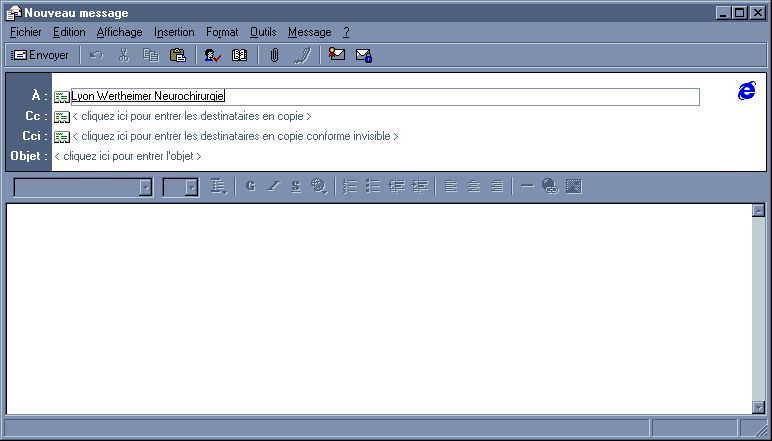The image size is (772, 441).
Task: Toggle underline (S) formatting
Action: 295,186
